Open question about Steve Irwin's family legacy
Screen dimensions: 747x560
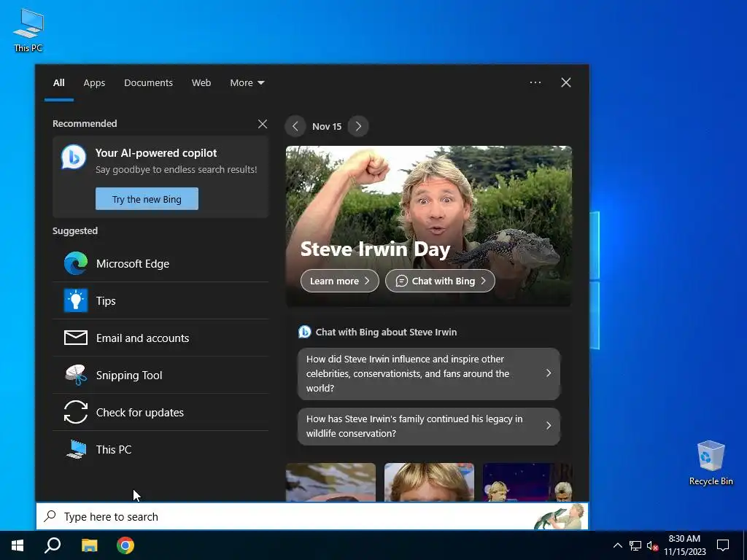(429, 426)
